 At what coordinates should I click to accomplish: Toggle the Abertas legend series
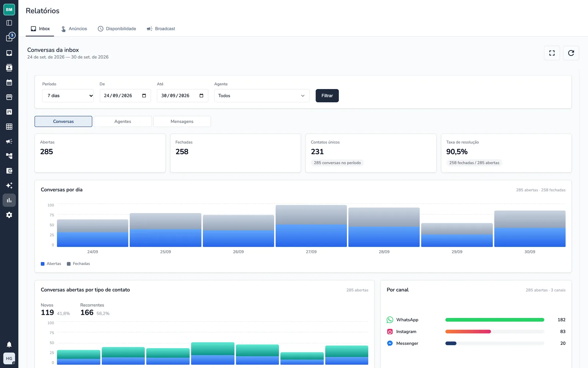tap(51, 264)
